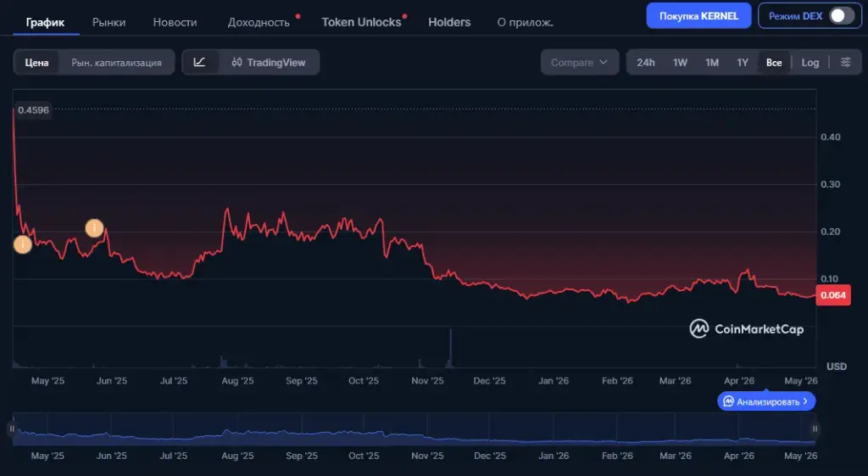This screenshot has height=476, width=868.
Task: Click the Aug '25 main chart axis label
Action: point(237,381)
